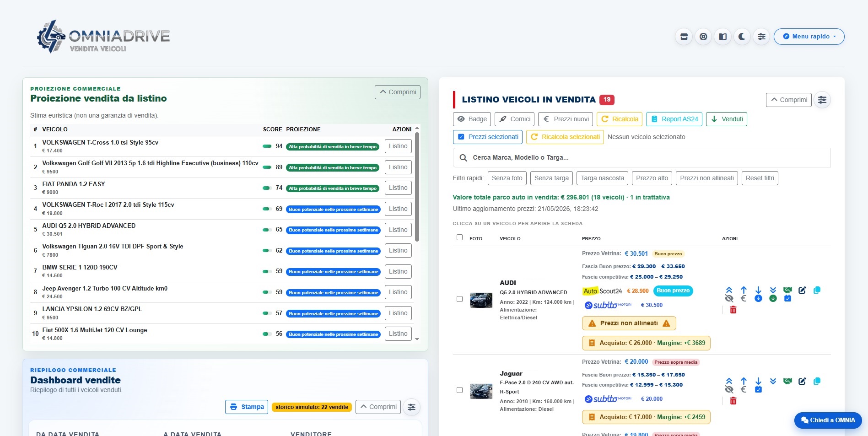Duplicate the Audi Q5 listing

tap(817, 290)
